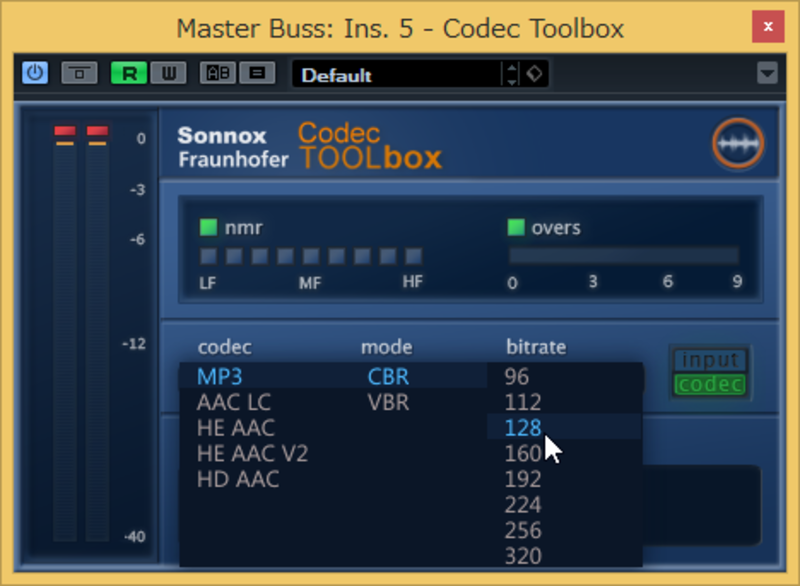
Task: Select VBR mode
Action: pos(388,402)
